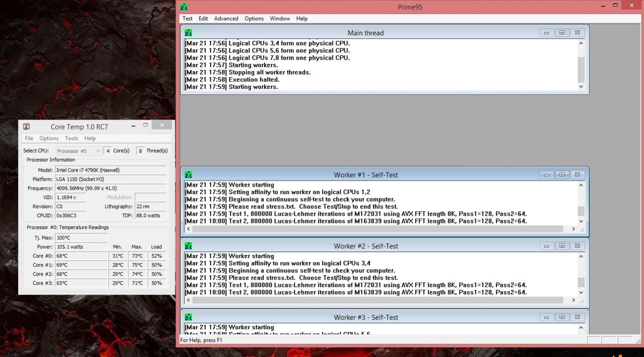Screen dimensions: 644x357
Task: Click the Tj. Max value 100°C
Action: [81, 238]
